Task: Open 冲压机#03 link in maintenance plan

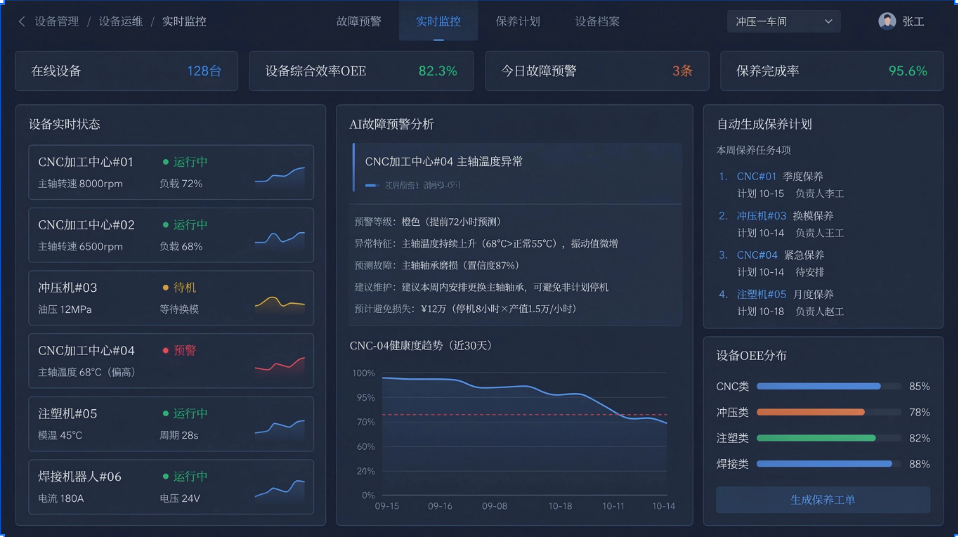Action: click(761, 216)
